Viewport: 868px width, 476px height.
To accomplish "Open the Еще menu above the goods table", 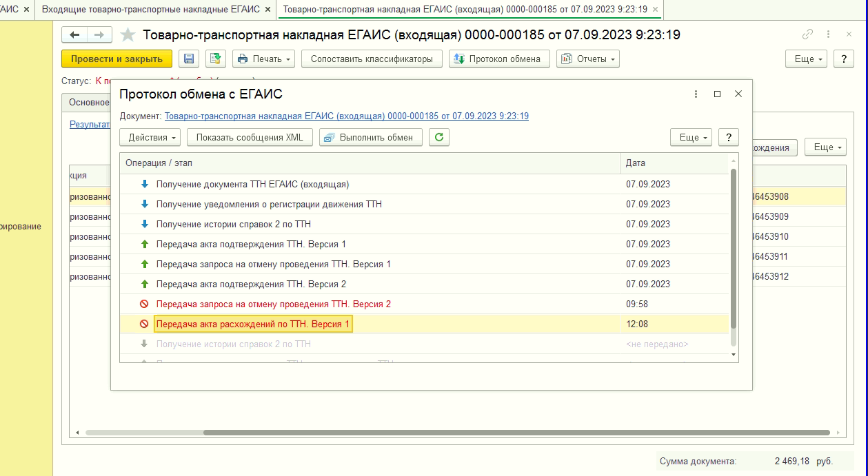I will pos(825,147).
